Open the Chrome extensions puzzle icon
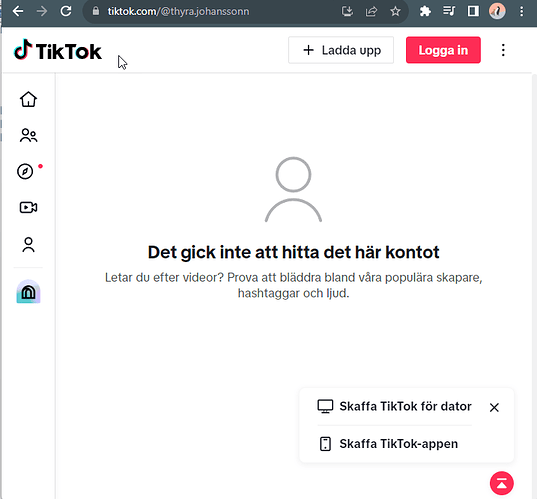 (x=425, y=12)
